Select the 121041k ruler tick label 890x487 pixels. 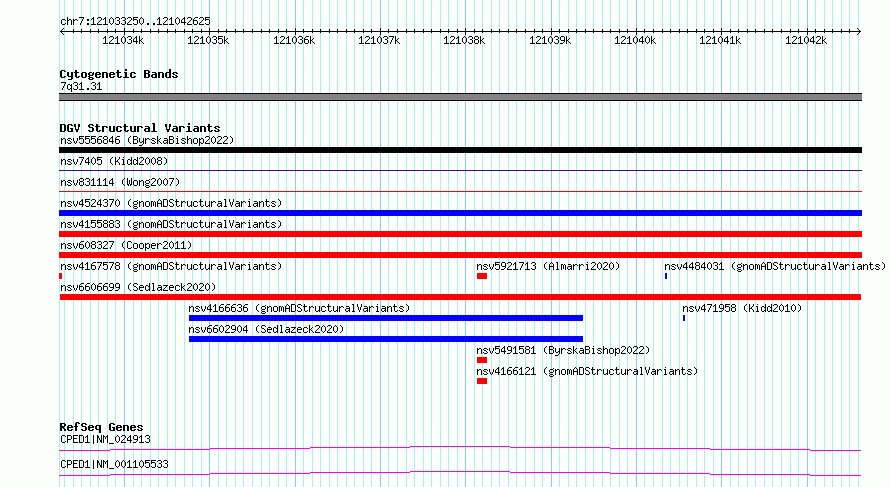click(x=720, y=40)
